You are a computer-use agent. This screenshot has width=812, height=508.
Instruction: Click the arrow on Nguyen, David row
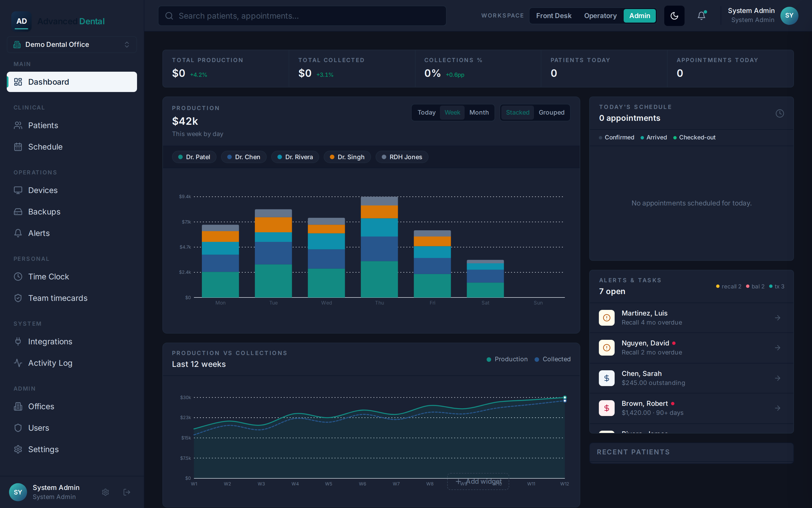[x=777, y=348]
